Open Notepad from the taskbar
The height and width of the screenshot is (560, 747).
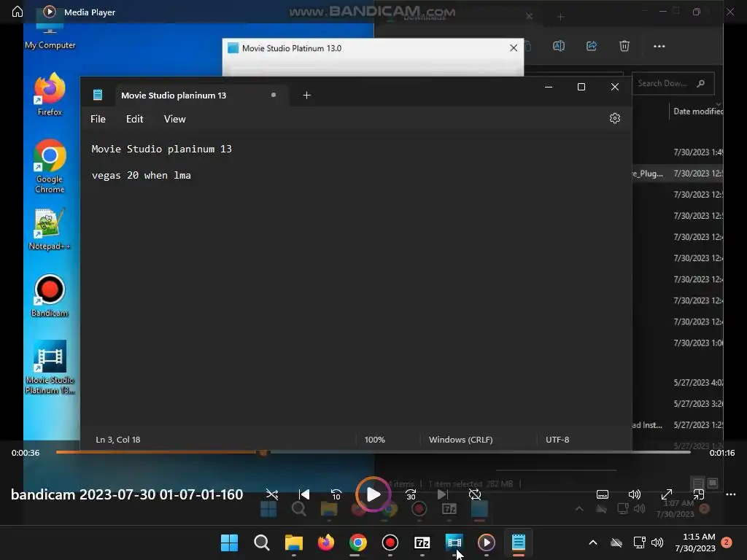point(519,542)
